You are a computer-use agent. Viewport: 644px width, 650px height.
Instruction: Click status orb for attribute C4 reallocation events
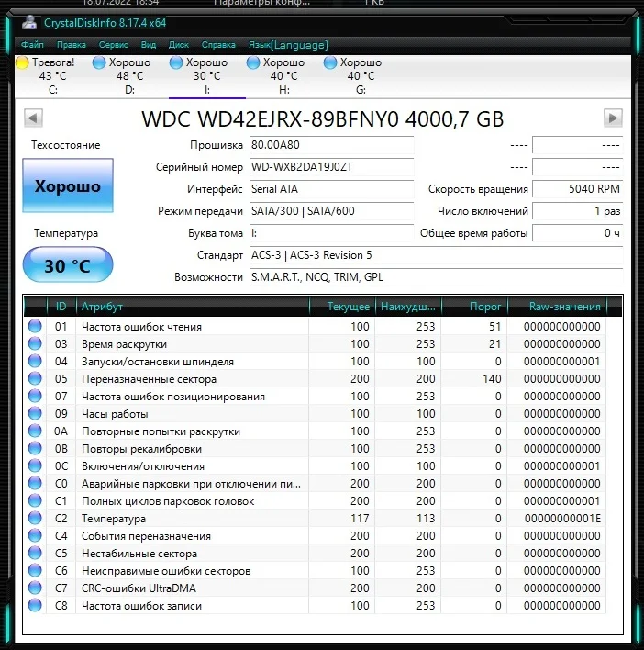coord(35,535)
